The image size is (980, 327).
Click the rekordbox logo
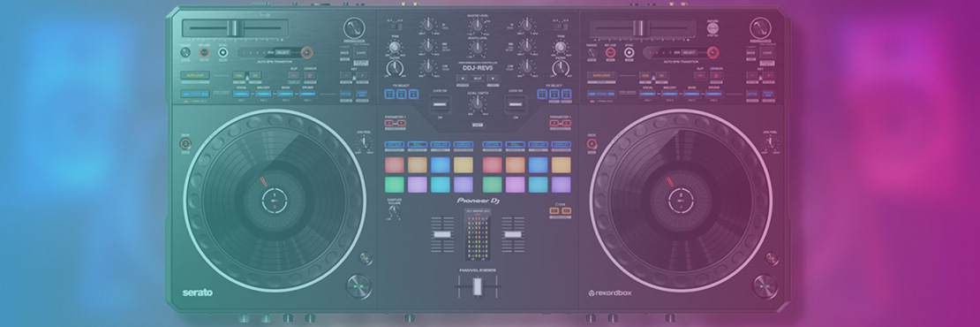(x=610, y=293)
